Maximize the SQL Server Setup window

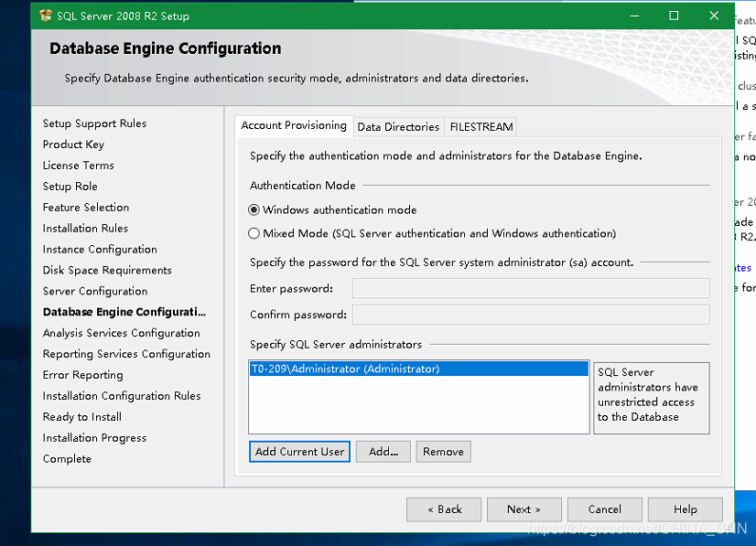(674, 16)
